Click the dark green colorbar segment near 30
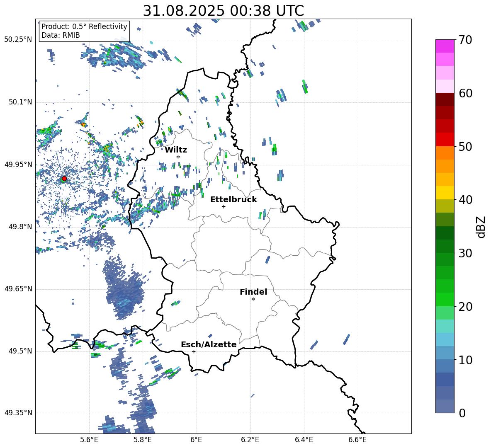The image size is (491, 448). coord(445,246)
